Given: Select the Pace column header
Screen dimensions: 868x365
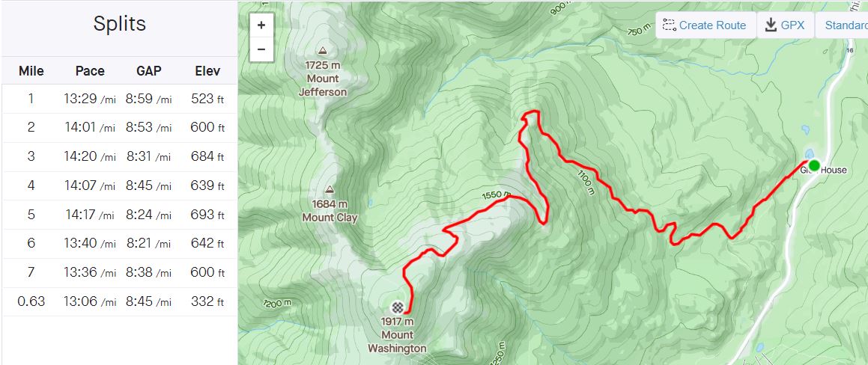Looking at the screenshot, I should 90,71.
